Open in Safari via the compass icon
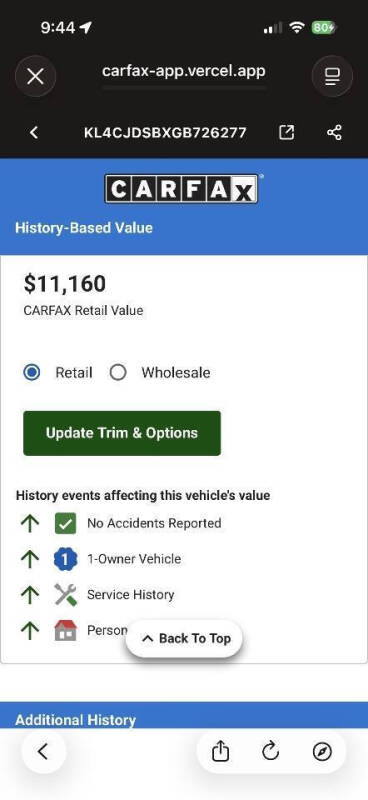 click(x=322, y=752)
